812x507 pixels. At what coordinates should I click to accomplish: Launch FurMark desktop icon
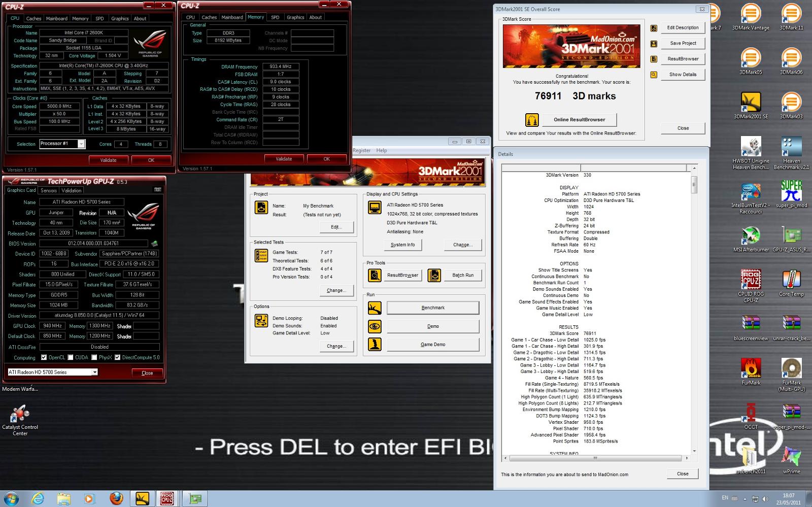(x=751, y=371)
